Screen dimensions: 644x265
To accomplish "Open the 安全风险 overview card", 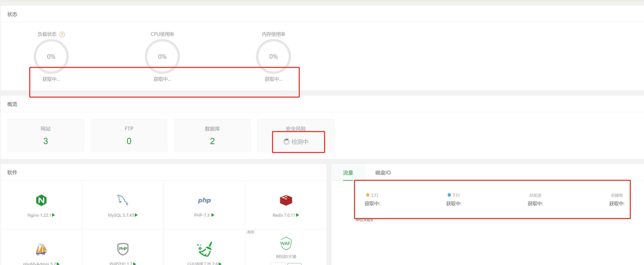I will click(x=296, y=136).
